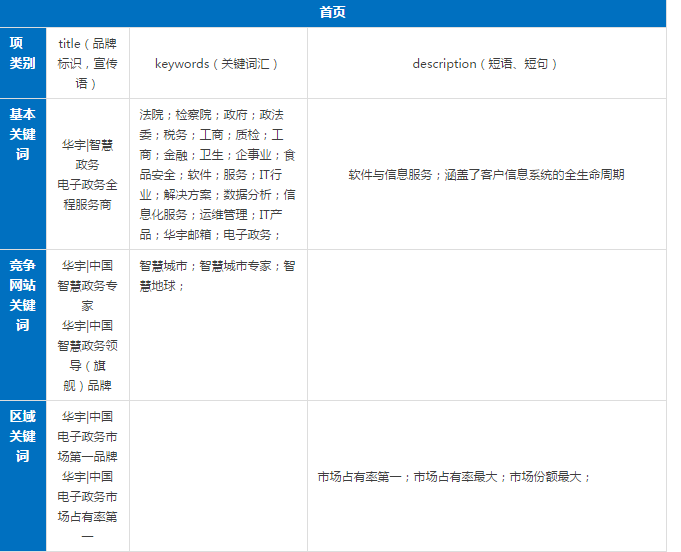Click the title（品牌标识，宣传语）column header
Viewport: 681px width, 552px height.
[x=87, y=63]
